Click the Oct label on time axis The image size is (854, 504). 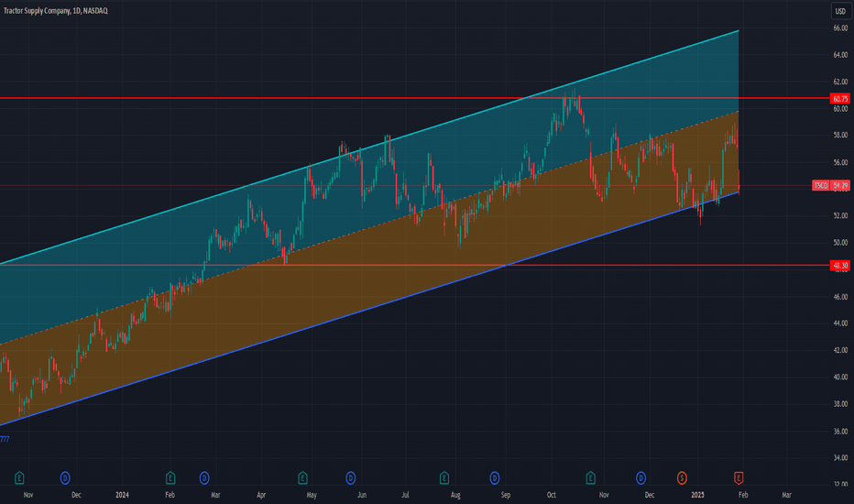point(552,495)
